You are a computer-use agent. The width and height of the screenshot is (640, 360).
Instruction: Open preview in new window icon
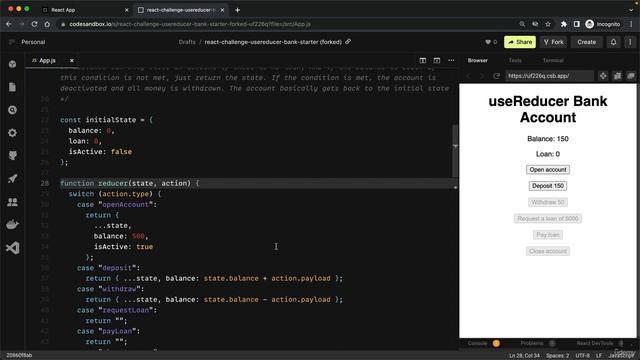coord(631,76)
